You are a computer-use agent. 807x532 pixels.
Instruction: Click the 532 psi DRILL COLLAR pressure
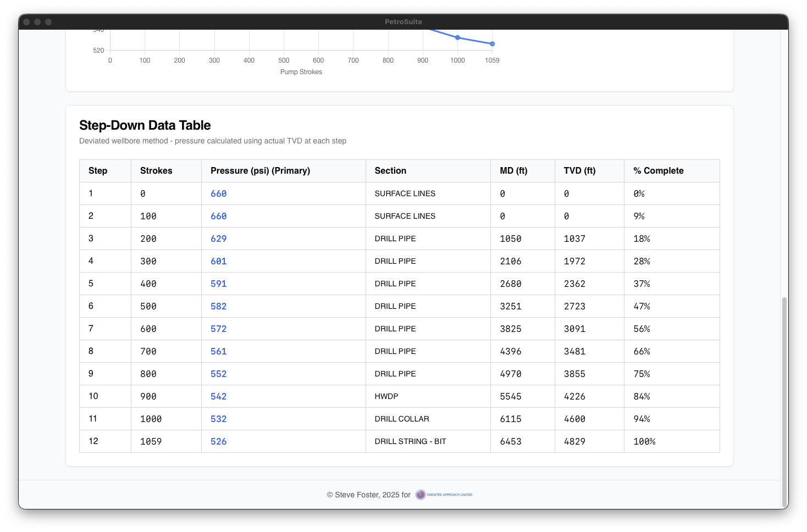tap(218, 419)
